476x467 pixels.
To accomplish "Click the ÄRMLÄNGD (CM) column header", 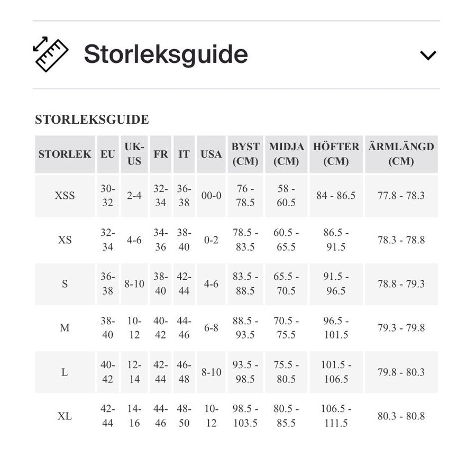I will click(x=401, y=154).
